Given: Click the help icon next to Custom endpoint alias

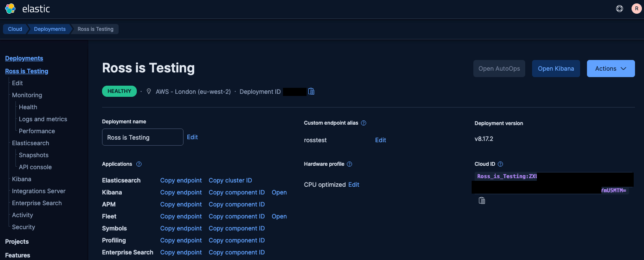Looking at the screenshot, I should [363, 123].
